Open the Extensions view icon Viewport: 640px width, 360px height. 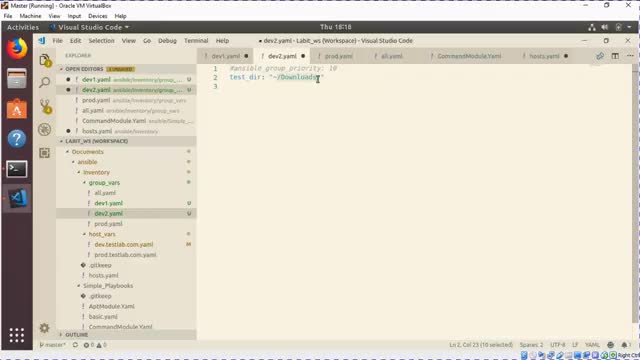tap(44, 153)
